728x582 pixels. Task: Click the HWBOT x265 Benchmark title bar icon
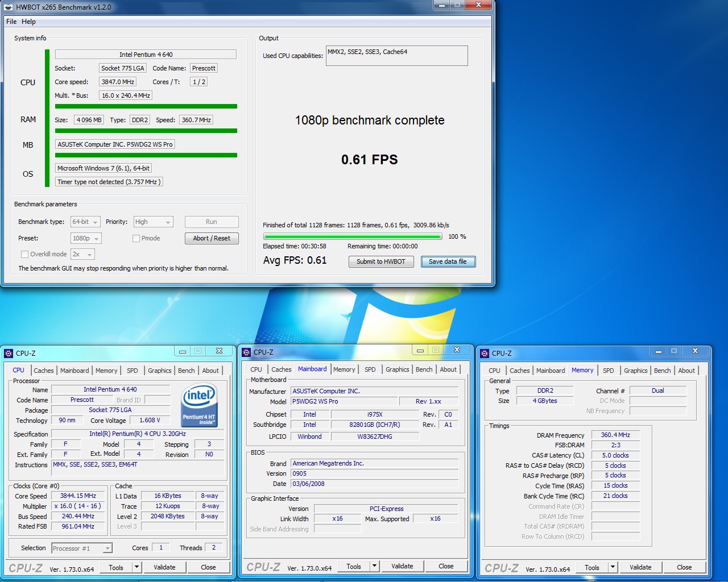[8, 7]
